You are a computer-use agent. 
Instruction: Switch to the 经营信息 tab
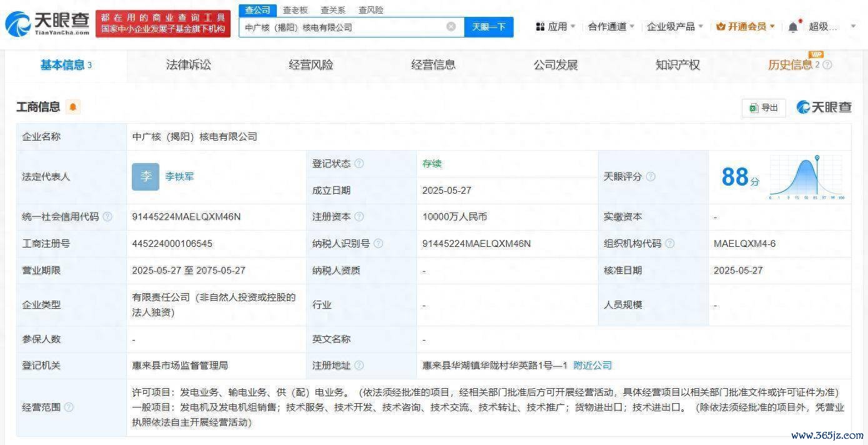pyautogui.click(x=433, y=65)
